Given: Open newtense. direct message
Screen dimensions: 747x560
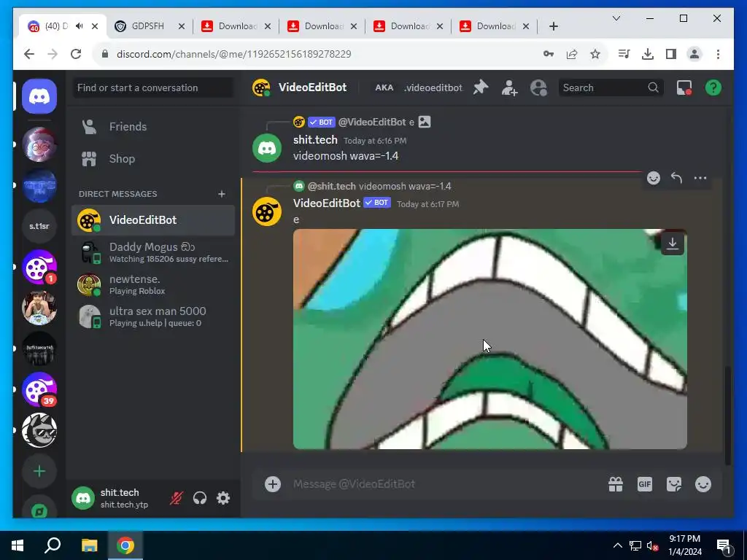Looking at the screenshot, I should coord(152,284).
